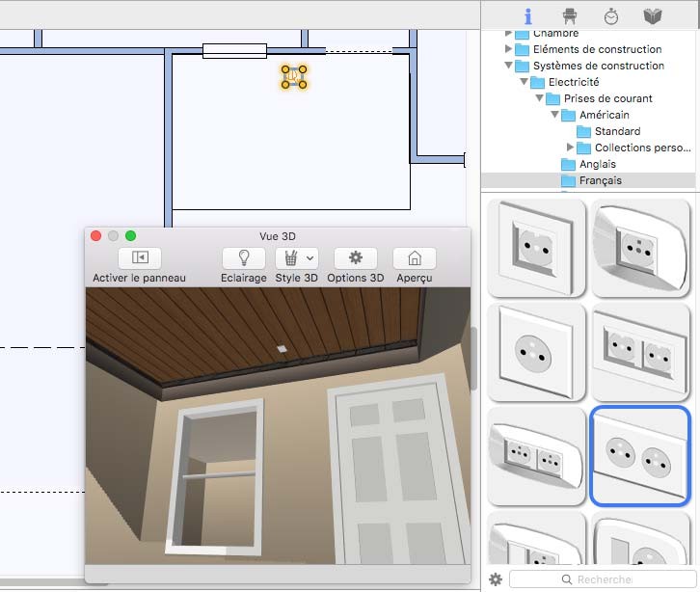Open the Style 3D dropdown
This screenshot has height=592, width=700.
[x=296, y=258]
